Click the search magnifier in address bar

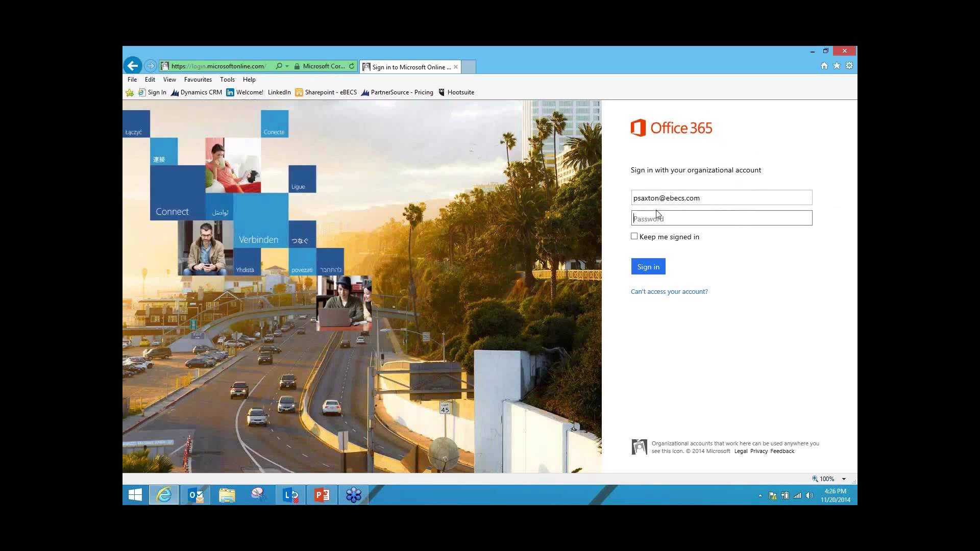279,66
